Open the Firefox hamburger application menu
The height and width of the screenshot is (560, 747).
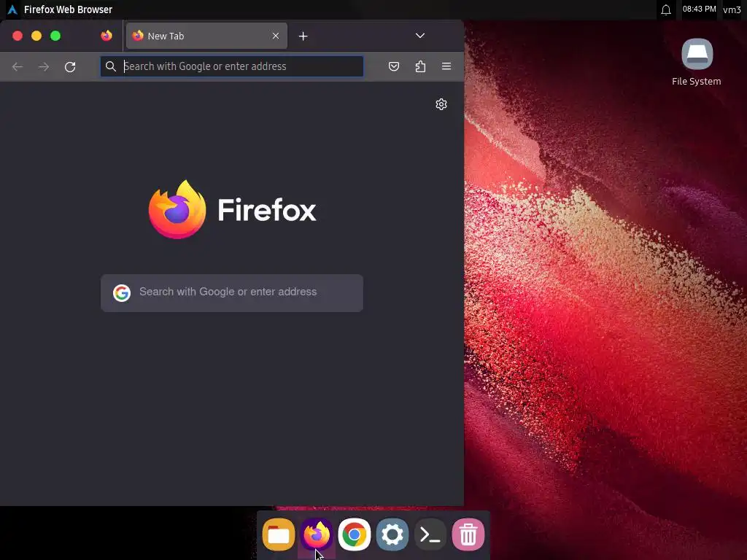coord(446,66)
